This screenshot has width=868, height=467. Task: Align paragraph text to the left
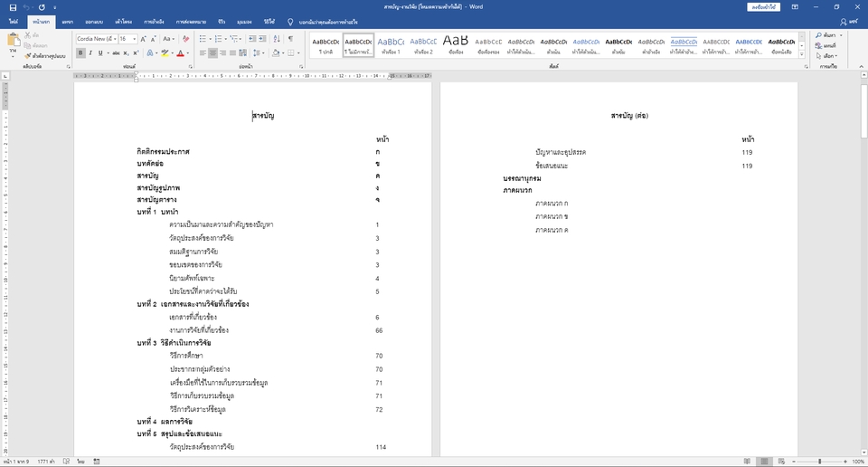(203, 53)
